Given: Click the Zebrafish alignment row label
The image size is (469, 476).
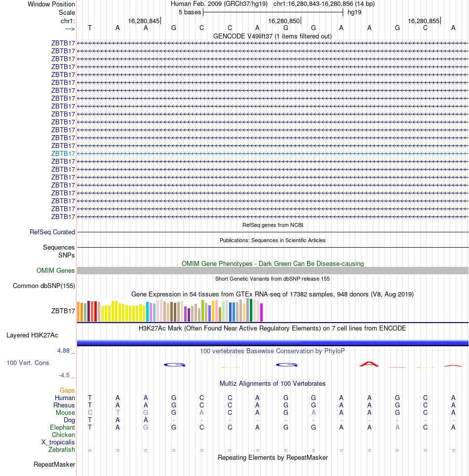Looking at the screenshot, I should [62, 449].
